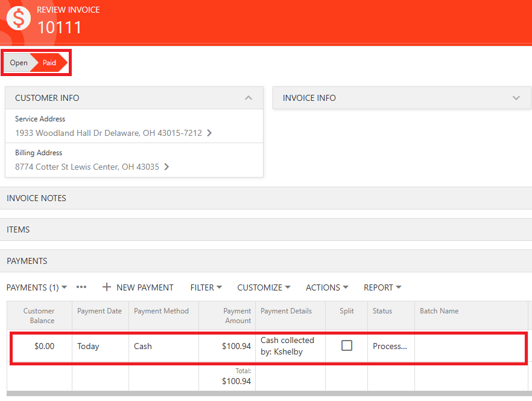
Task: Open the Report dropdown
Action: click(x=382, y=287)
